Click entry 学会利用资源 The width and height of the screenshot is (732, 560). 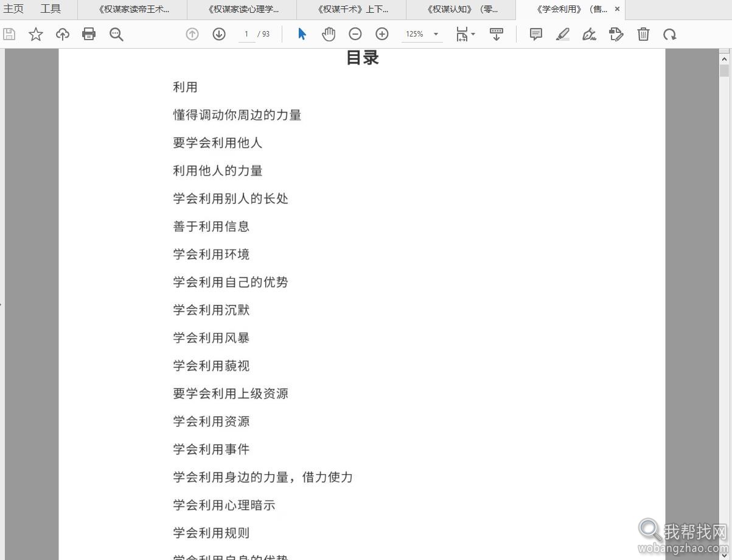(211, 422)
